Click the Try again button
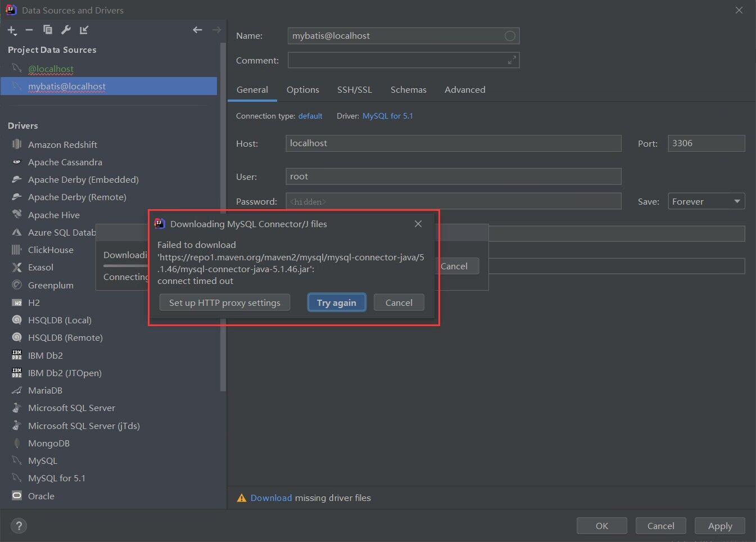 point(337,302)
